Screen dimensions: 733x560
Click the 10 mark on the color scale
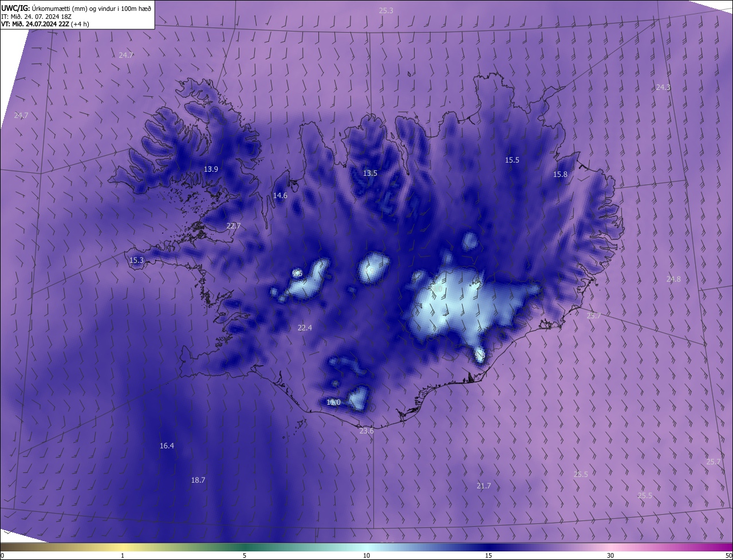(366, 555)
